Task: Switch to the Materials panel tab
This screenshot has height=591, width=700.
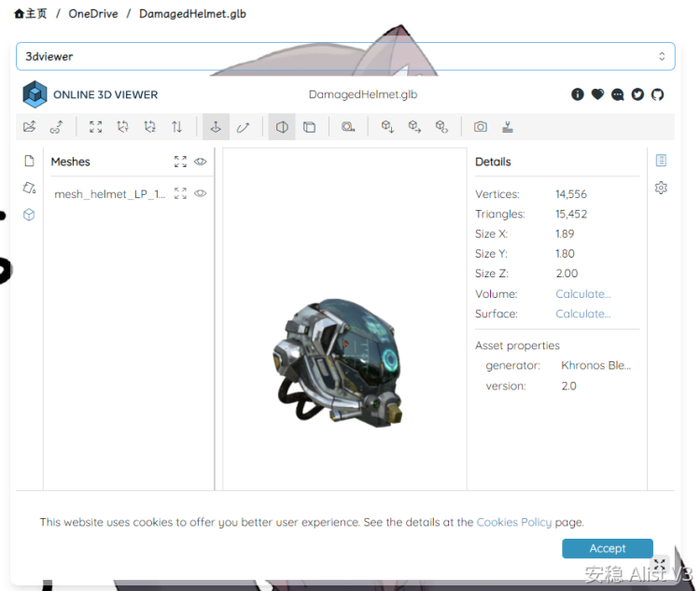Action: click(x=29, y=188)
